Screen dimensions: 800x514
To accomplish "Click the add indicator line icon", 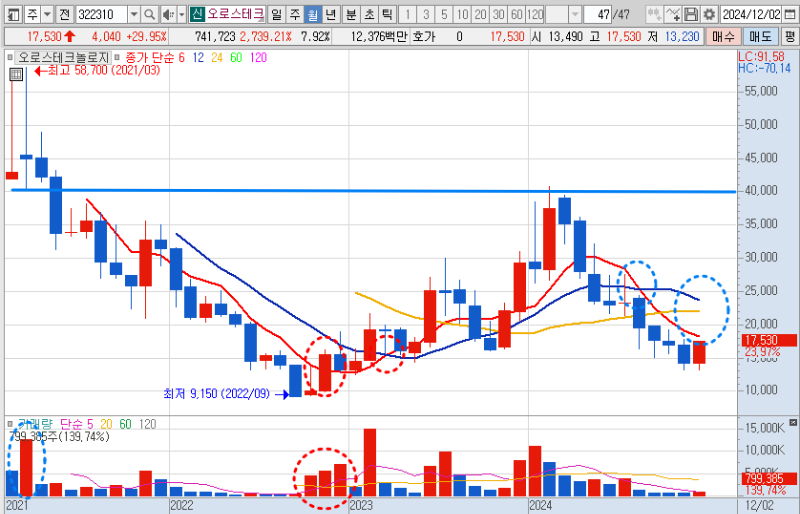I will click(673, 14).
